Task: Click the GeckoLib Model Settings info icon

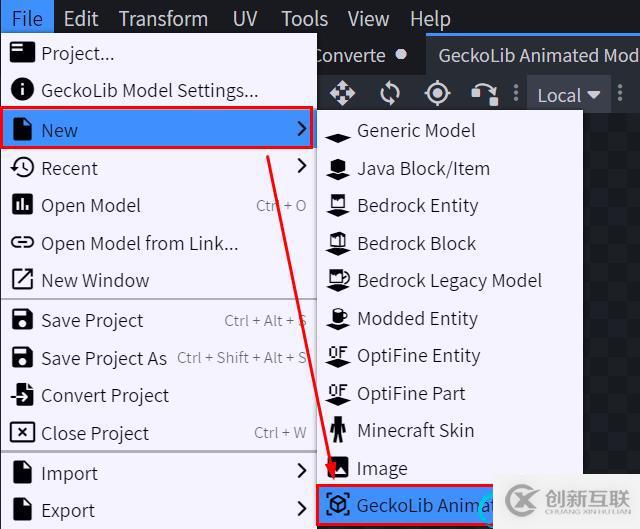Action: pos(22,91)
